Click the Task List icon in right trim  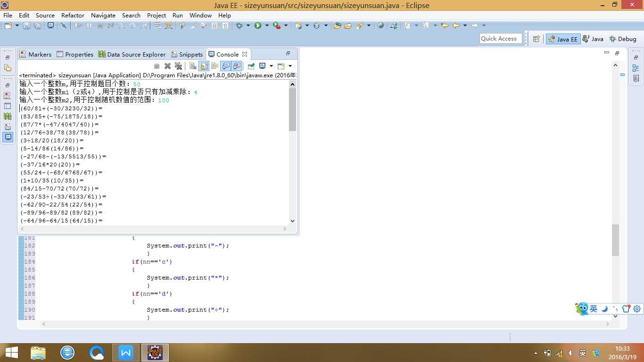(636, 79)
